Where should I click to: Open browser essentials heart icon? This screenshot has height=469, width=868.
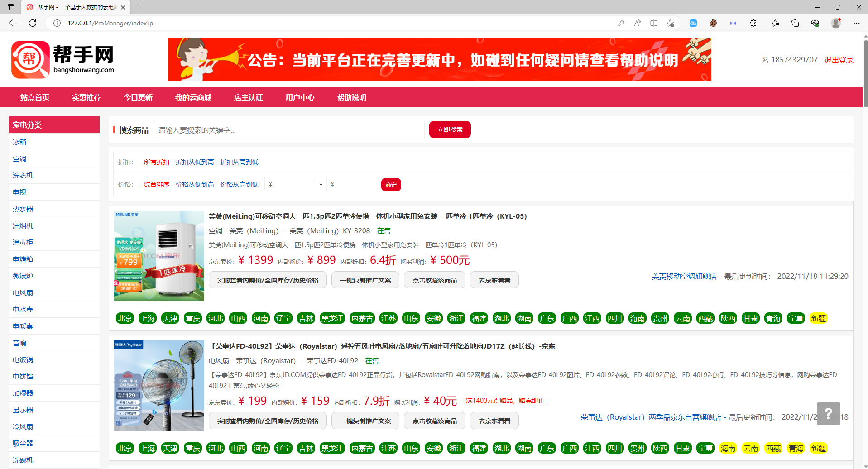coord(815,23)
